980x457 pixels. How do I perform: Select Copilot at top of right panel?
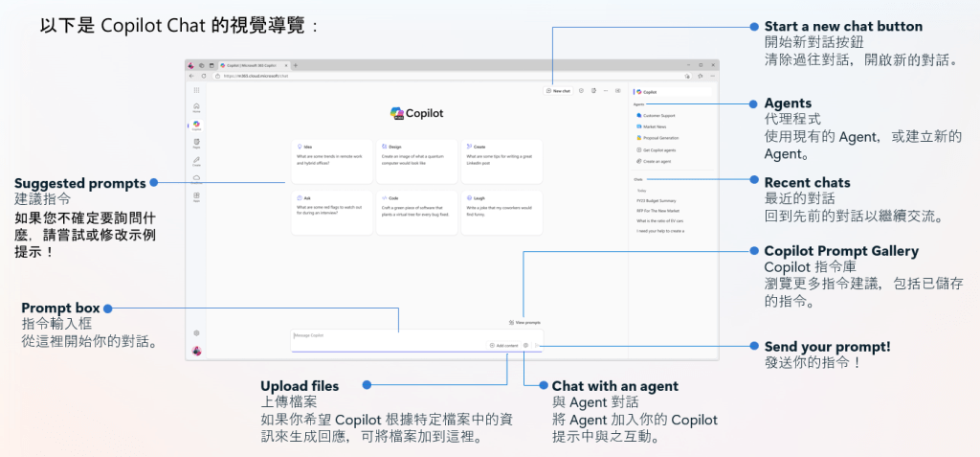673,91
